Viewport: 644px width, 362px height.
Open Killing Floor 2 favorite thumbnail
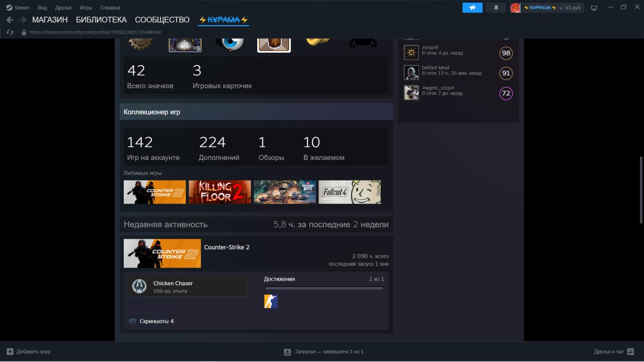220,192
